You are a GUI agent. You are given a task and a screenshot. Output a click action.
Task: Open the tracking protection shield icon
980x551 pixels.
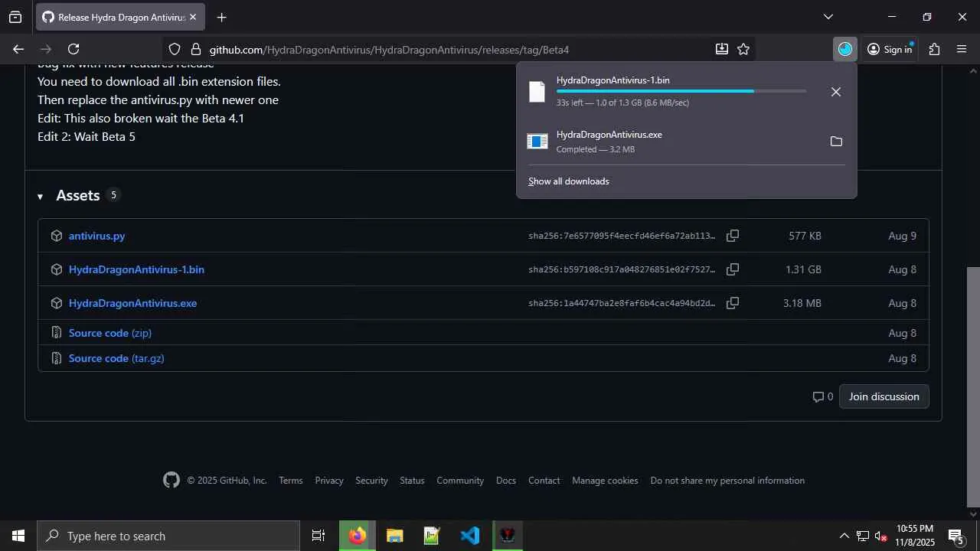pyautogui.click(x=175, y=49)
